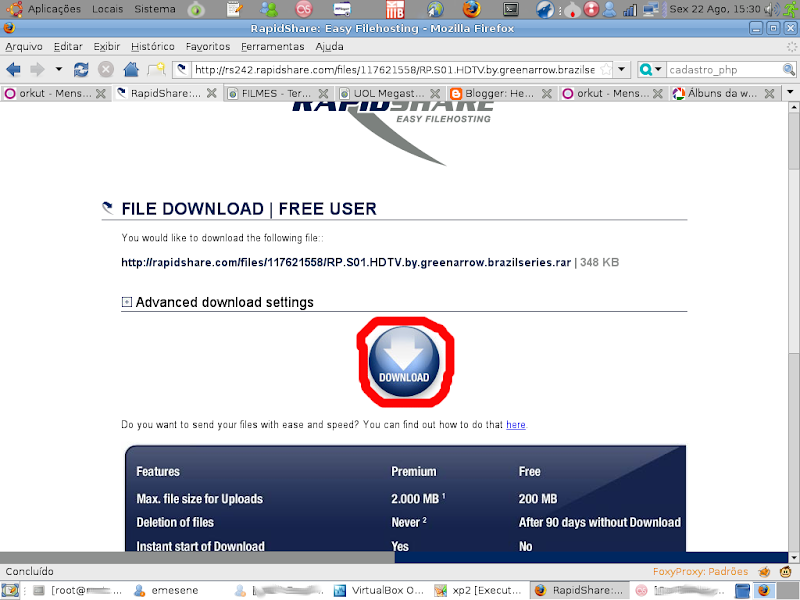Focus the URL address bar
The width and height of the screenshot is (800, 600).
395,69
